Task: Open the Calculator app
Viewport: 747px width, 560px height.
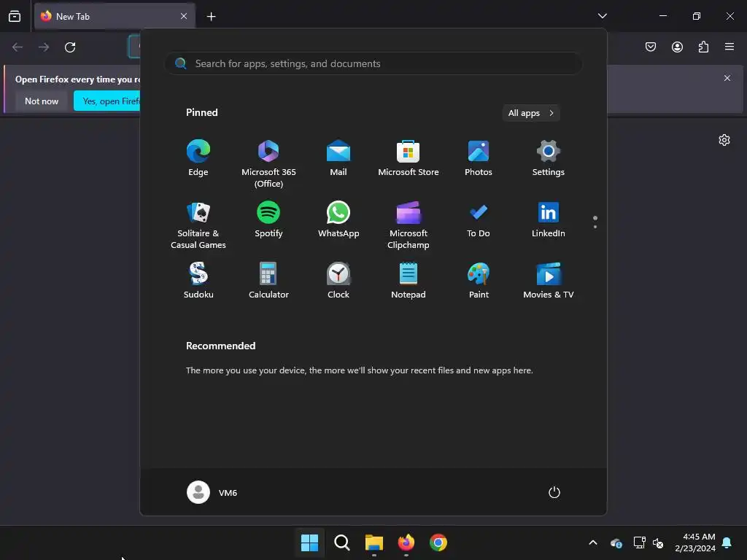Action: [x=268, y=281]
